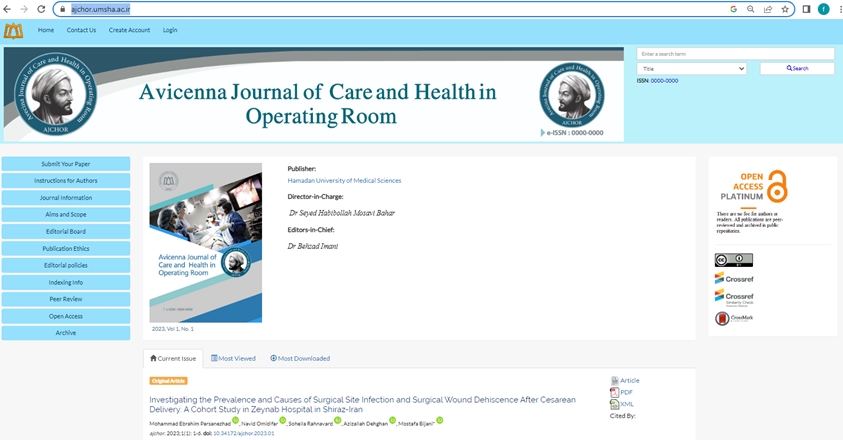Click the share page icon

[x=768, y=9]
